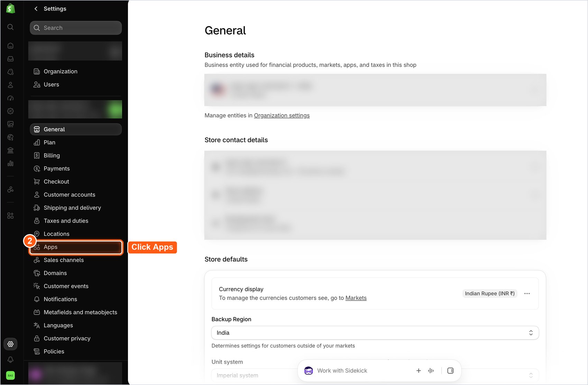Toggle the Sidekick side panel icon
The image size is (588, 385).
tap(450, 370)
